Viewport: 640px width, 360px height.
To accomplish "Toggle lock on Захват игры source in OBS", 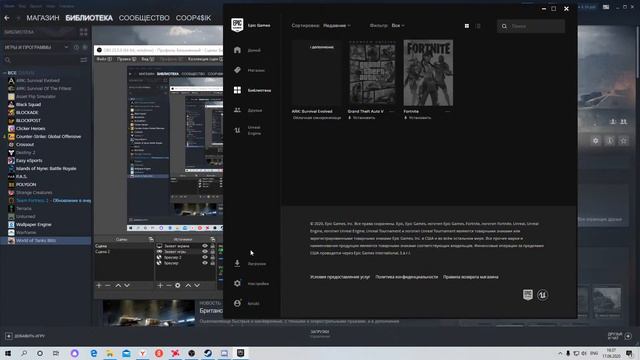I will click(213, 252).
